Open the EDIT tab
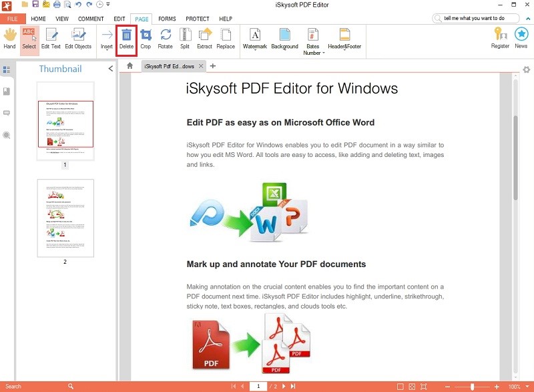534x392 pixels. (x=119, y=19)
